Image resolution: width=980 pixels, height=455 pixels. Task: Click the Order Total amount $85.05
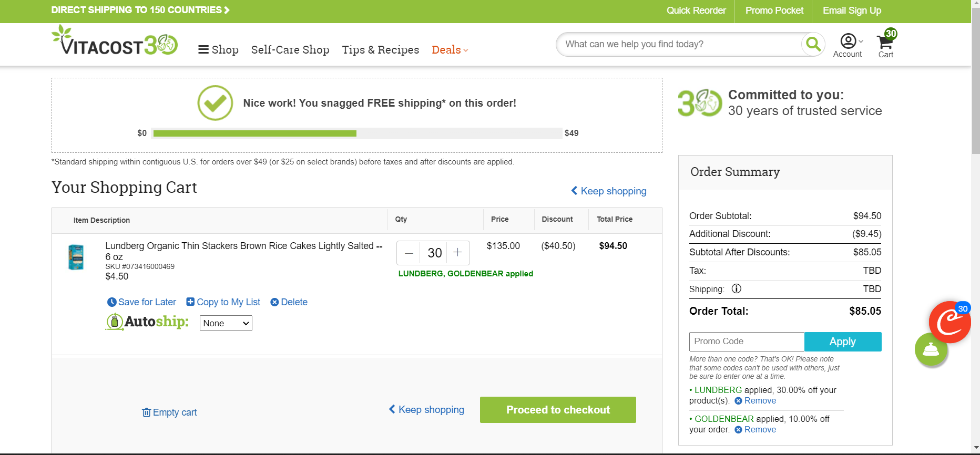(x=865, y=311)
